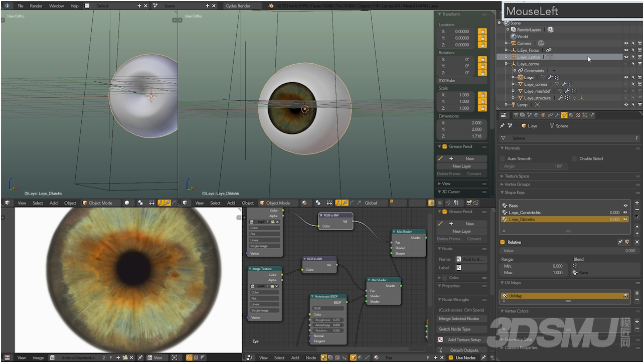The width and height of the screenshot is (644, 363).
Task: Expand the RenderLayers tree item
Action: point(508,30)
